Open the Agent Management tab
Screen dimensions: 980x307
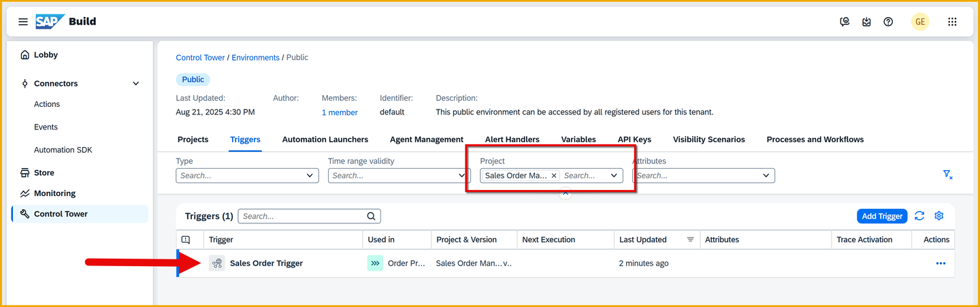pyautogui.click(x=427, y=140)
